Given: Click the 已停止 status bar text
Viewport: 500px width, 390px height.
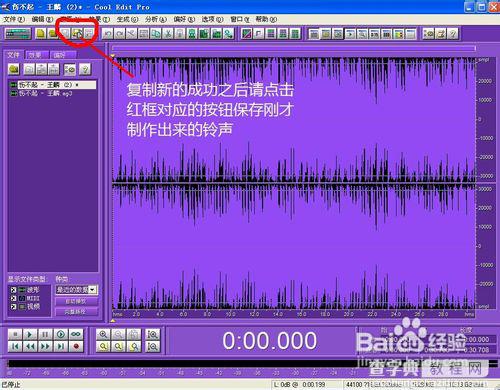Looking at the screenshot, I should pyautogui.click(x=11, y=385).
